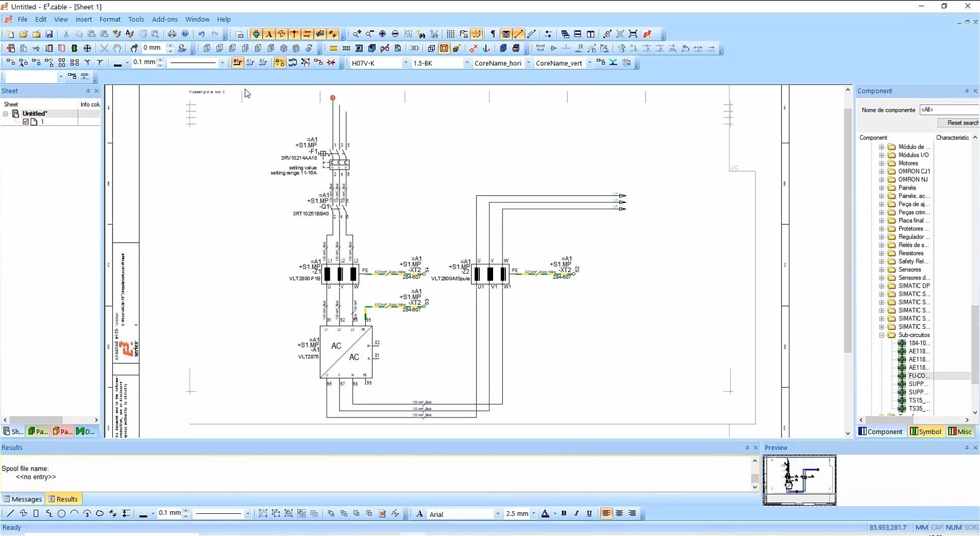980x536 pixels.
Task: Toggle grid dots display
Action: [x=450, y=34]
